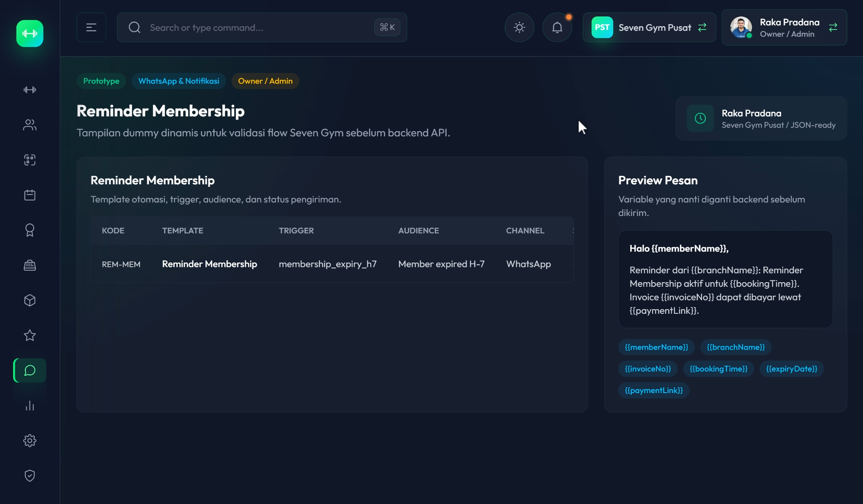Switch role via Raka Pradana selector
This screenshot has width=863, height=504.
pos(784,27)
